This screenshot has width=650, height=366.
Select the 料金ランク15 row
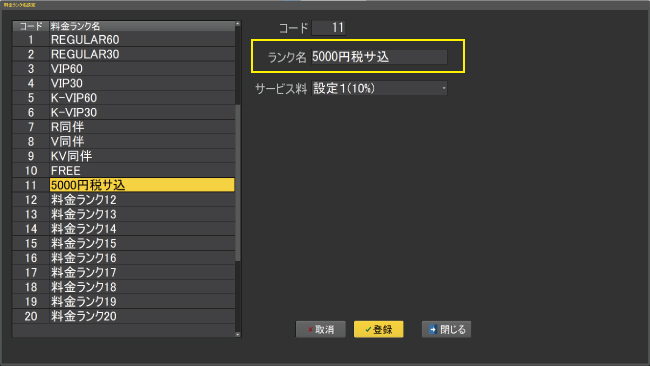tap(124, 243)
